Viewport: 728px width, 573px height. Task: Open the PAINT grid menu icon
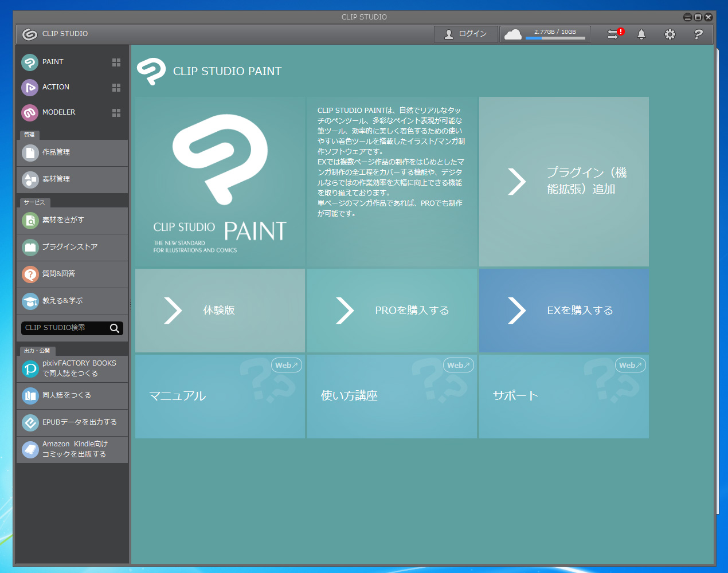point(116,62)
